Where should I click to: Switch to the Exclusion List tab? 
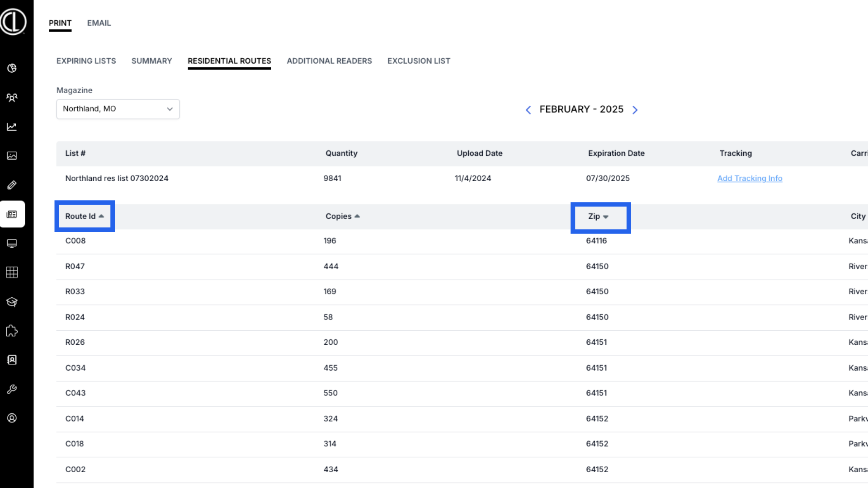[x=419, y=61]
